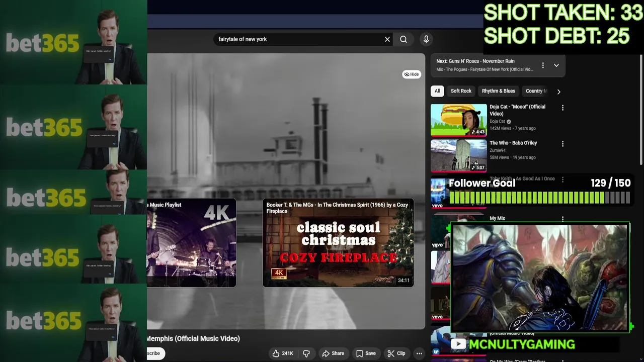
Task: Share the video via the Share button
Action: coord(333,353)
